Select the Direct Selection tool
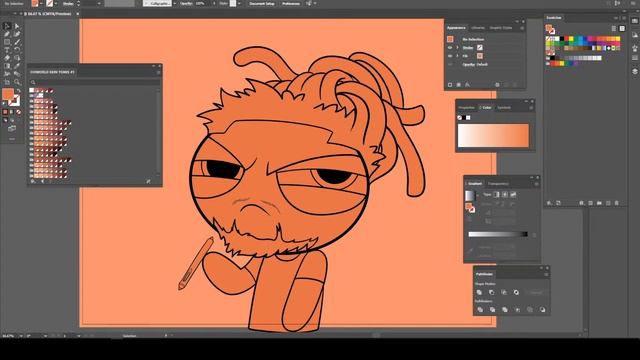Screen dimensions: 640x360 pos(17,26)
